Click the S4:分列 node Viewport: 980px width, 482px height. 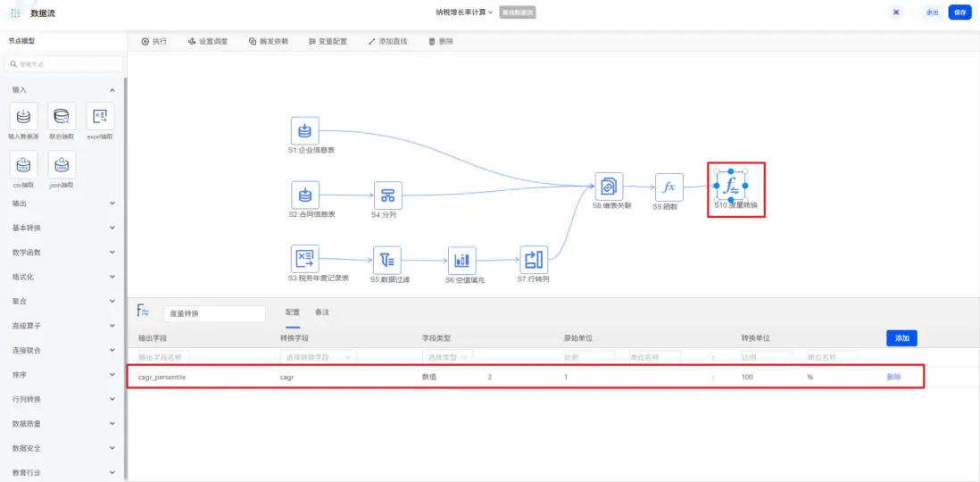point(388,195)
